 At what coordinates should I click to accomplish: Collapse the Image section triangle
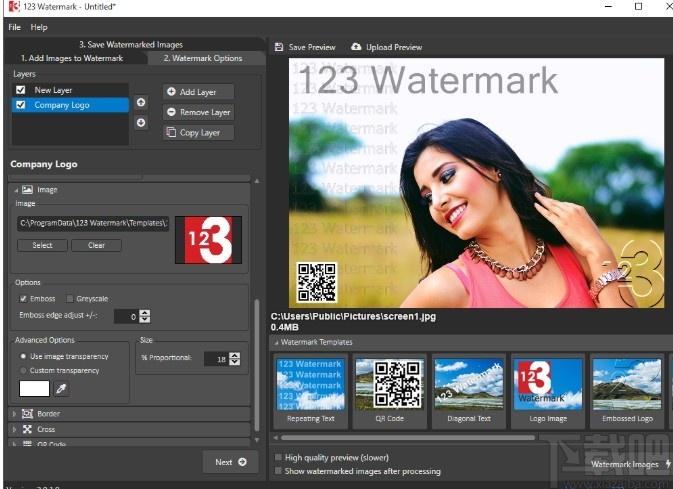(x=16, y=190)
